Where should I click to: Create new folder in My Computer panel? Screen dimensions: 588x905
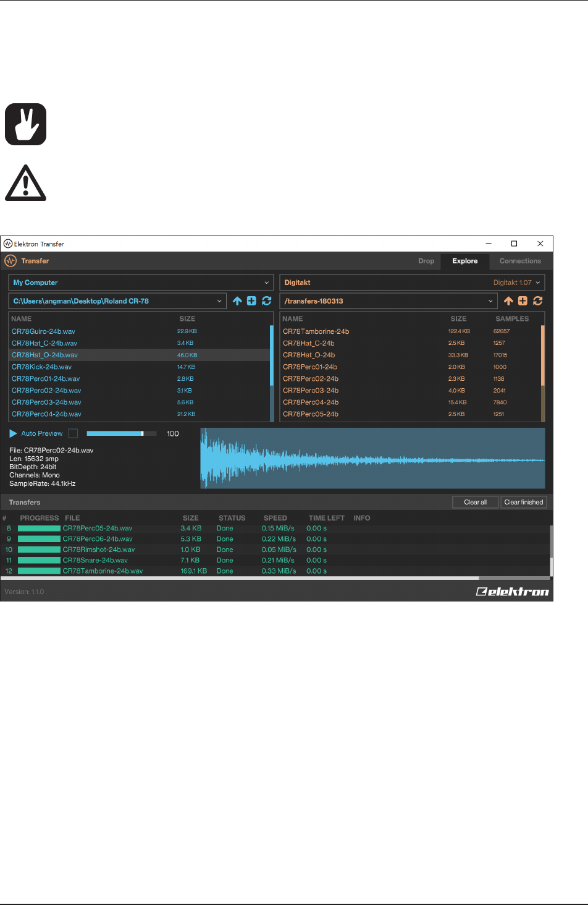[x=251, y=301]
